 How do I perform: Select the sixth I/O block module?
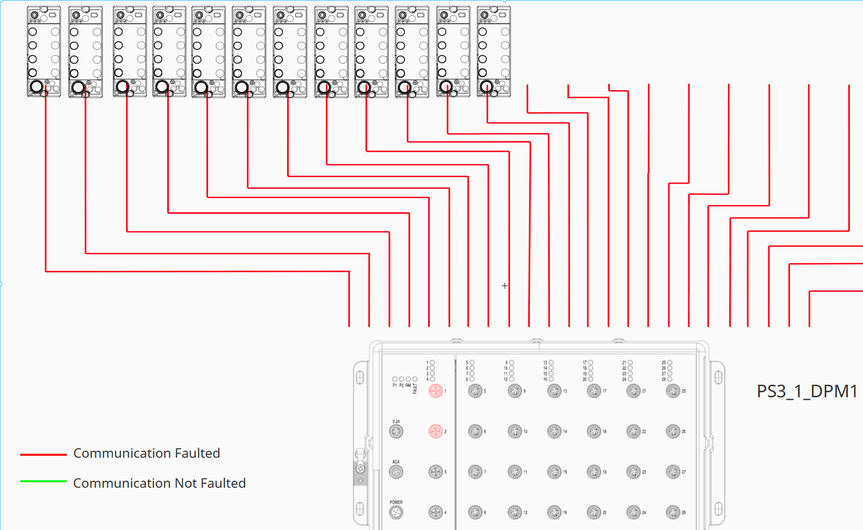click(249, 52)
